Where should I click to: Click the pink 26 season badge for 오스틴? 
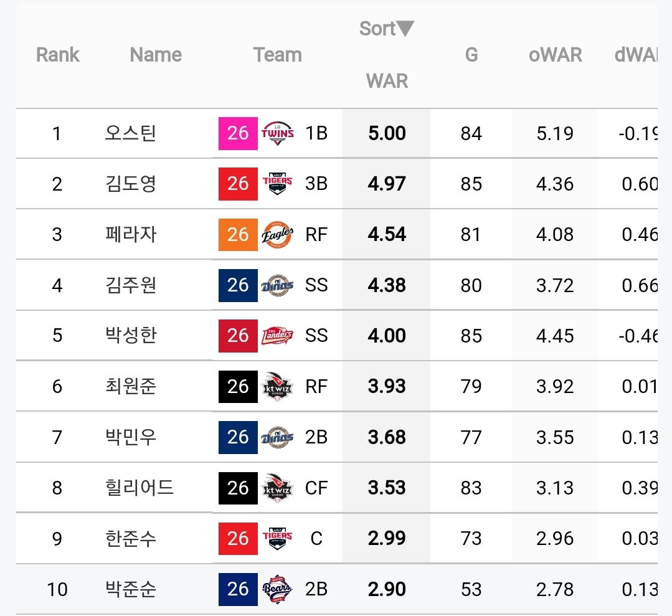(x=238, y=133)
